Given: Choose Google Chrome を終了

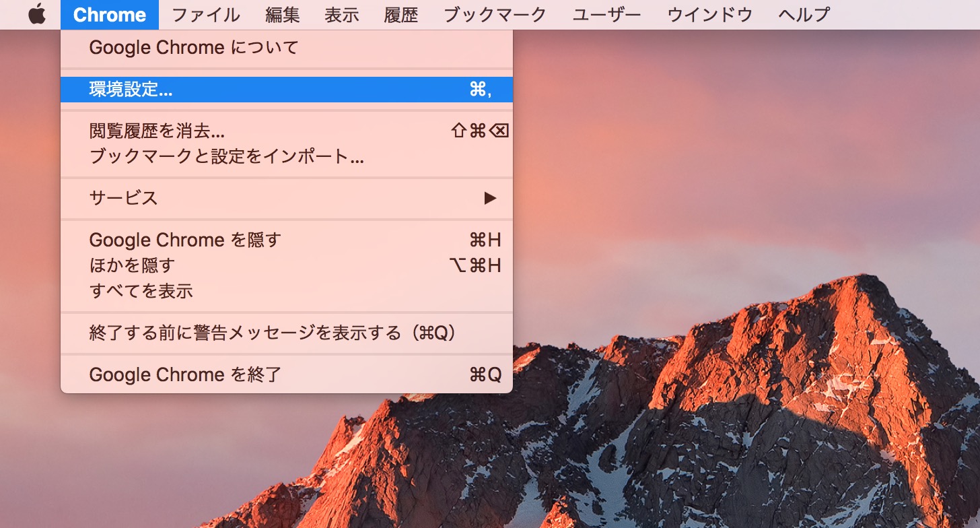Looking at the screenshot, I should [x=287, y=374].
